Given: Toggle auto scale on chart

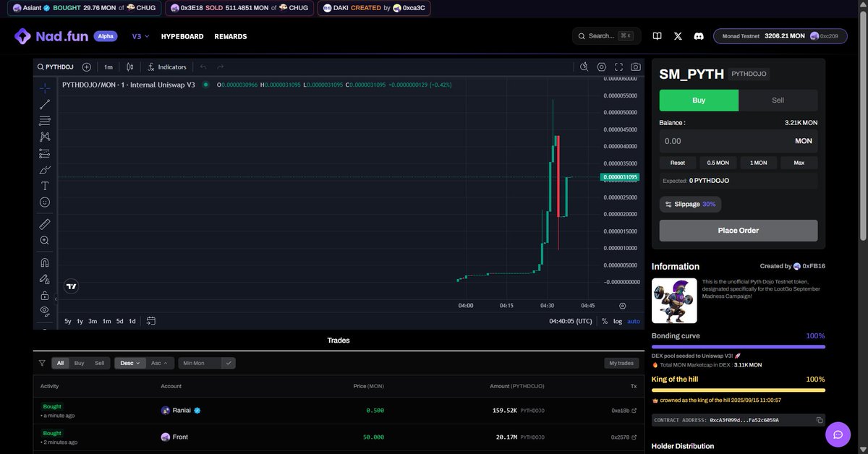Looking at the screenshot, I should tap(633, 321).
